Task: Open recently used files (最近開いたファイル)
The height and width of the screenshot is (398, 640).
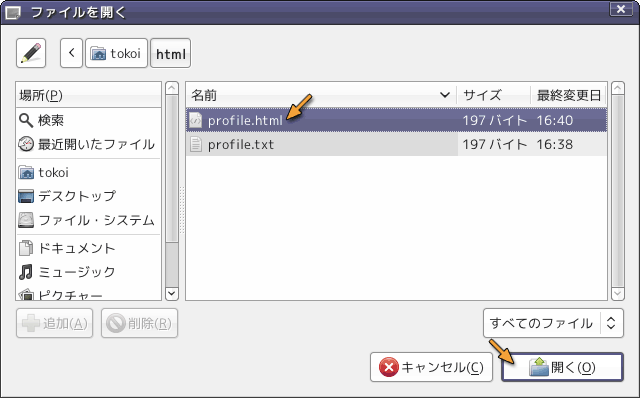Action: (x=88, y=144)
